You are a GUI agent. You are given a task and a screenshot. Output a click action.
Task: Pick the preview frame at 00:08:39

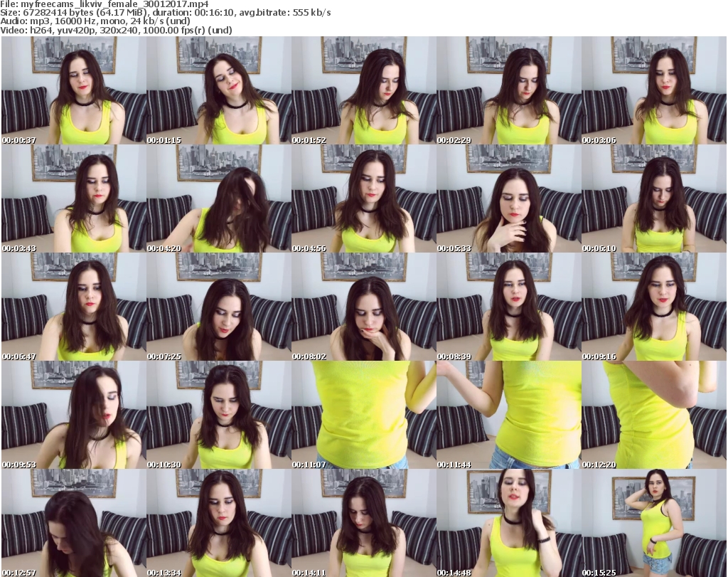pyautogui.click(x=508, y=307)
